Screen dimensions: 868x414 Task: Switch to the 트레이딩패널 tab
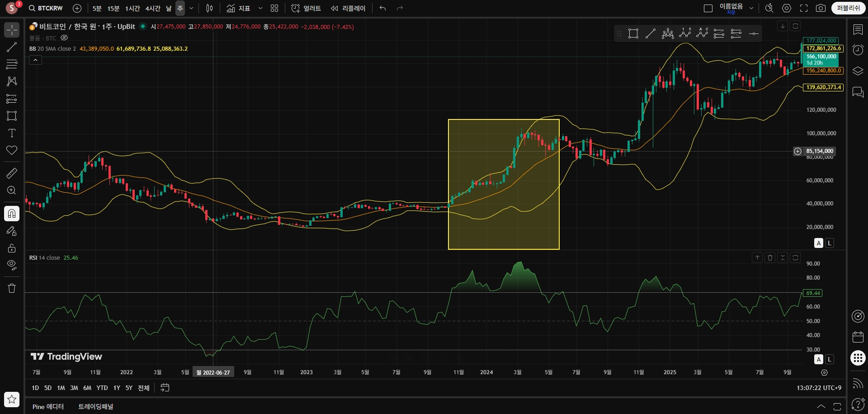[x=96, y=406]
